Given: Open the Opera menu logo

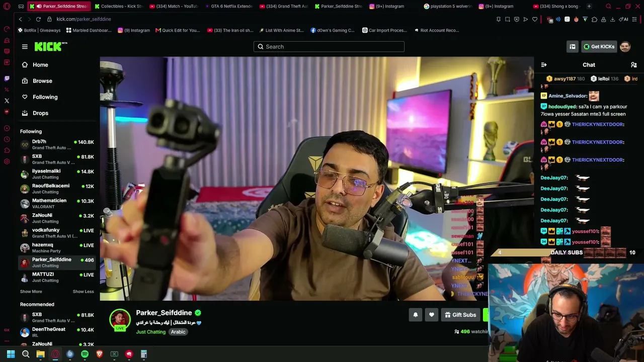Looking at the screenshot, I should (x=7, y=7).
